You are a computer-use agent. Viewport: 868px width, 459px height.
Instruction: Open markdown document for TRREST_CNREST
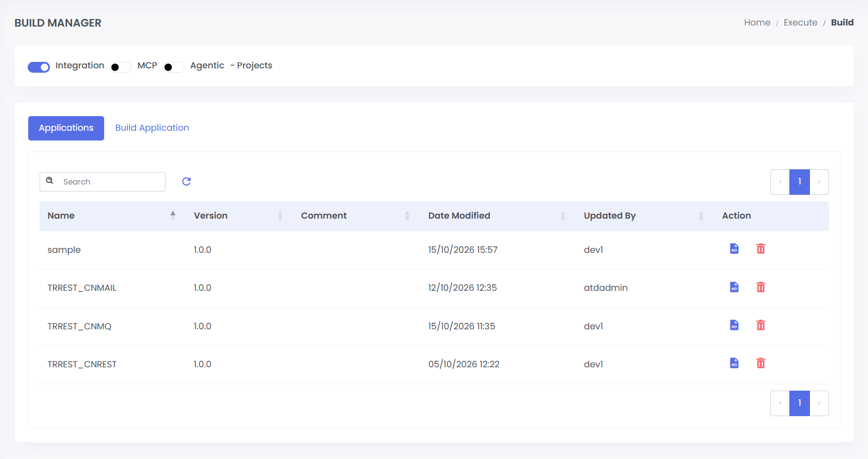[734, 363]
